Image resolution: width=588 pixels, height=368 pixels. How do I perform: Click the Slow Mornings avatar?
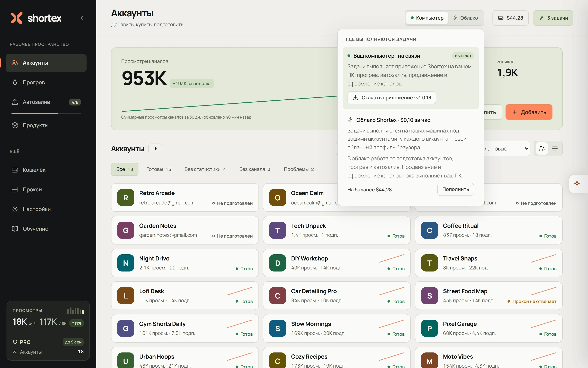point(277,328)
